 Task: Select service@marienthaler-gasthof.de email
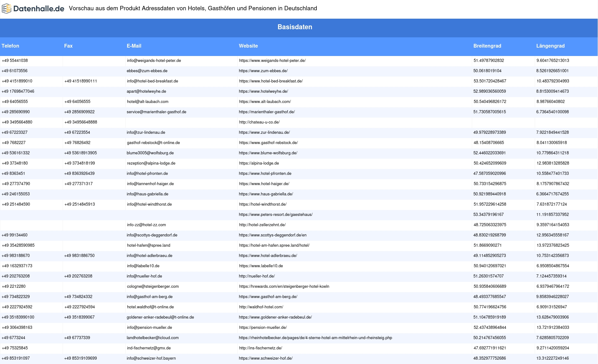tap(156, 112)
